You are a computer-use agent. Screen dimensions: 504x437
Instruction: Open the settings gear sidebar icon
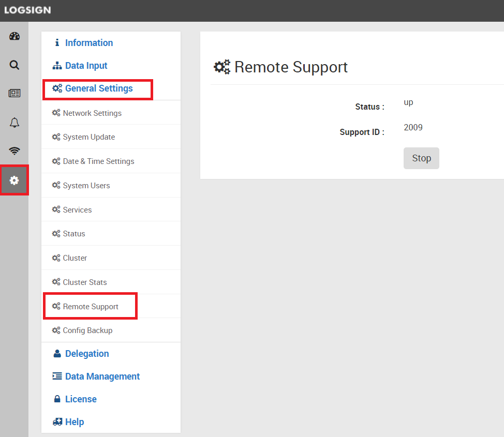pos(14,180)
